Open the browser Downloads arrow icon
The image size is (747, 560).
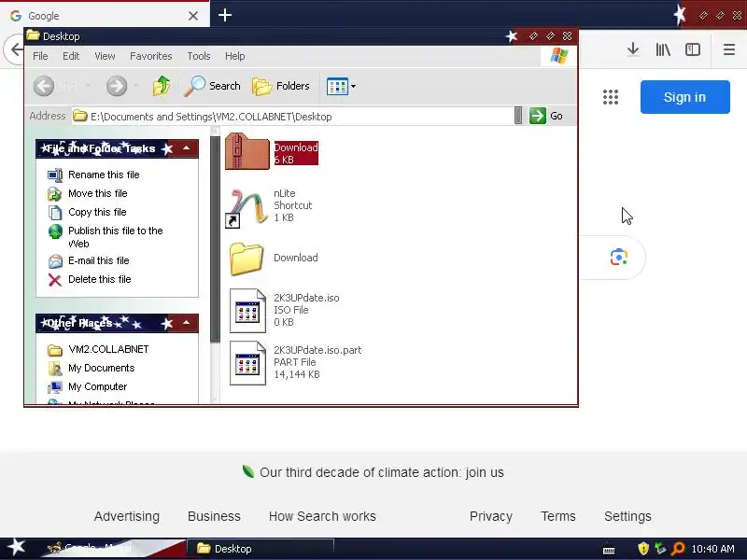tap(633, 49)
